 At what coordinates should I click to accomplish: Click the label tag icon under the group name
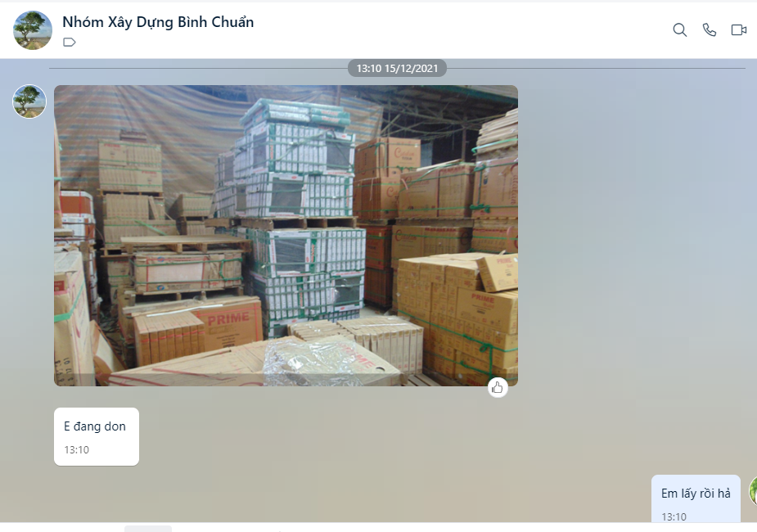point(70,43)
